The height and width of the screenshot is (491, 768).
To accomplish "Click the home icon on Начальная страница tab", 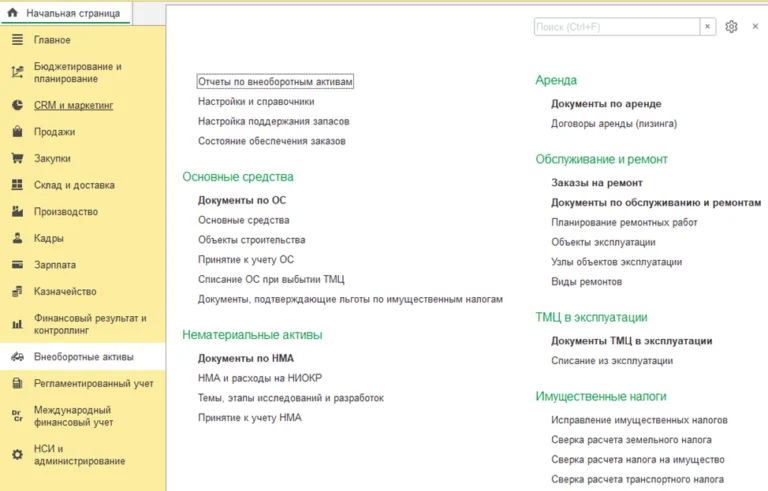I will (13, 13).
